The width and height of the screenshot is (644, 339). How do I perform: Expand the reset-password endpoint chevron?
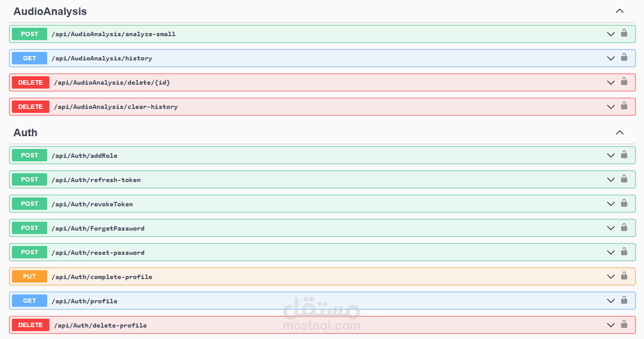611,252
